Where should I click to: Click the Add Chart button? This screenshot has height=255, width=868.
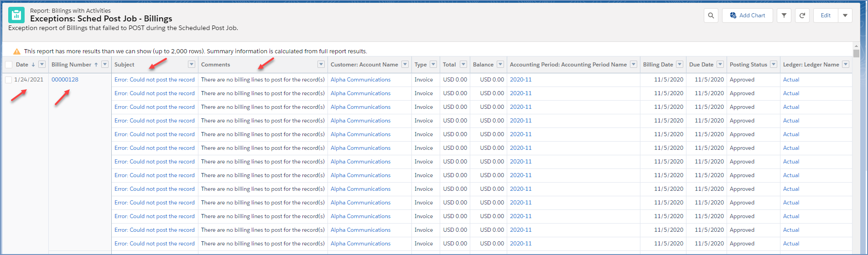(747, 15)
